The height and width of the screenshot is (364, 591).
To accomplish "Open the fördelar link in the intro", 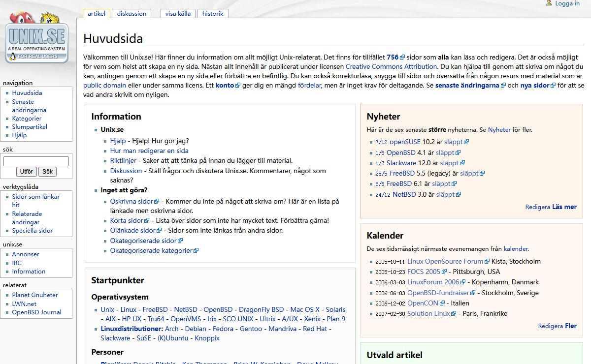I will tap(309, 85).
